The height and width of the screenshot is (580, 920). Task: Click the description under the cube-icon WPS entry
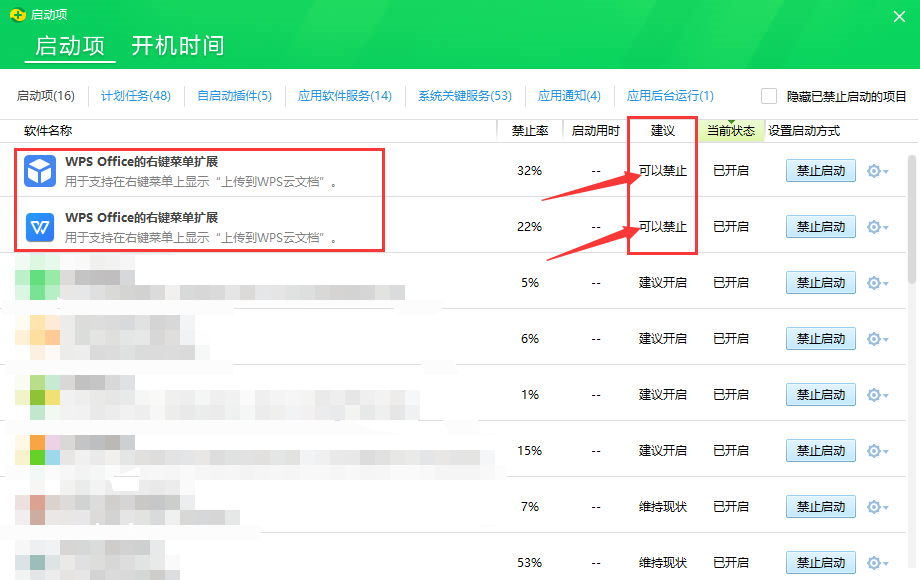point(201,182)
